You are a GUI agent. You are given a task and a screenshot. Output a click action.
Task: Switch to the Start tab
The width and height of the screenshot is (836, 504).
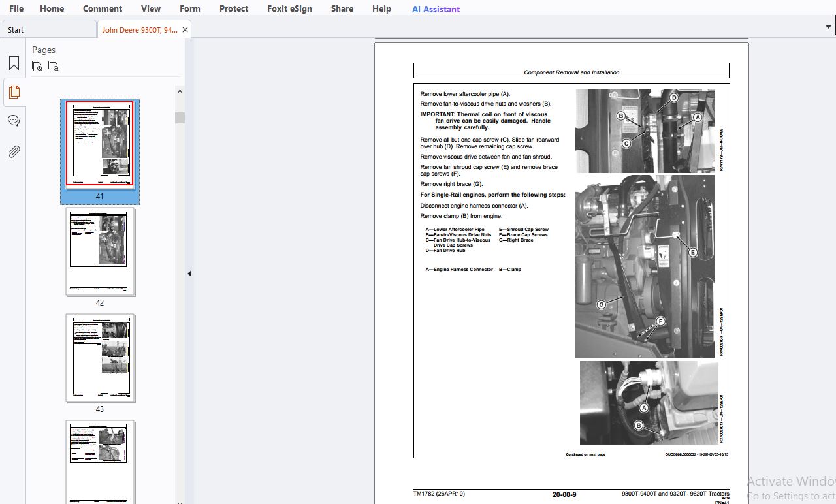click(49, 29)
